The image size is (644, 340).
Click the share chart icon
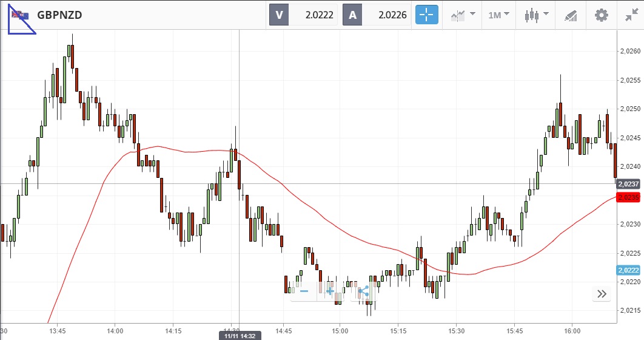pos(363,291)
